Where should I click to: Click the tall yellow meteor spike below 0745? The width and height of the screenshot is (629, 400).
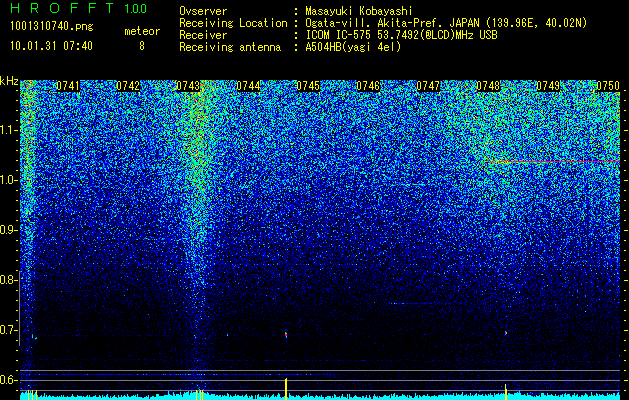point(286,389)
